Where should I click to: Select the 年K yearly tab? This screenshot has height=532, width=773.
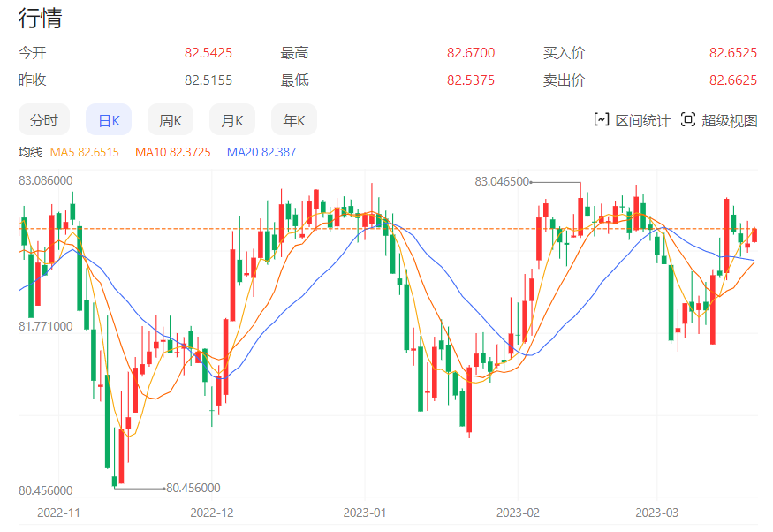(294, 120)
